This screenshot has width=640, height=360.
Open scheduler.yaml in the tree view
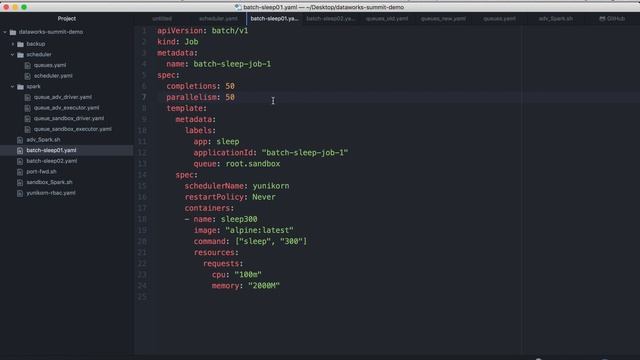[x=53, y=76]
